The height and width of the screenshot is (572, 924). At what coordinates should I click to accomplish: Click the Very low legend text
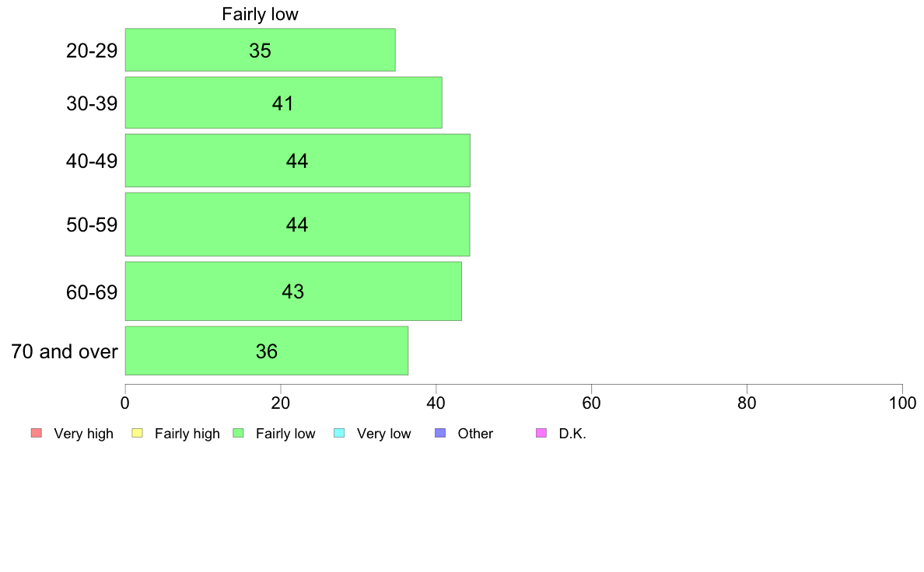point(383,434)
